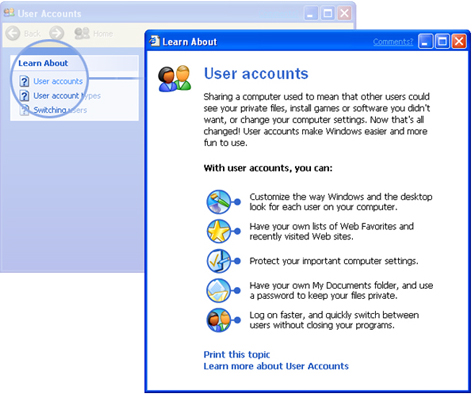Click the 'Log on faster' description text
Screen dimensions: 472x394
point(334,320)
